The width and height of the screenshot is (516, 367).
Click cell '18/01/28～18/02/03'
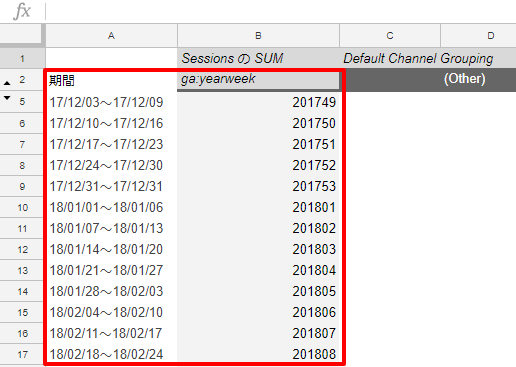111,291
